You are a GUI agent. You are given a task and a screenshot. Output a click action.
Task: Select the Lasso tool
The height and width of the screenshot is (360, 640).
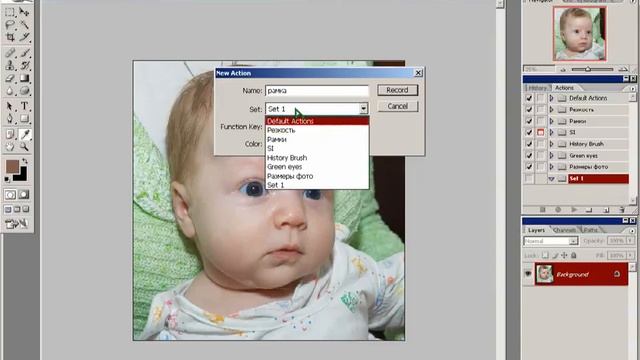10,25
